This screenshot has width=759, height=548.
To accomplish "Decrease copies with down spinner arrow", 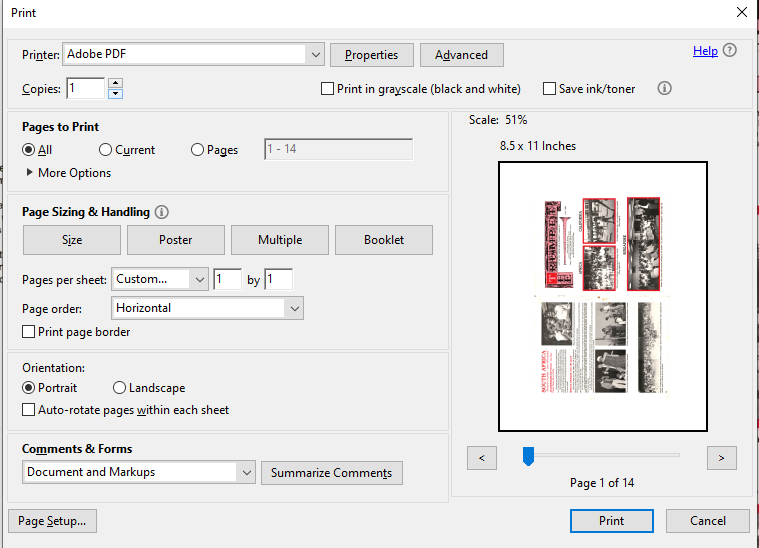I will pos(115,94).
